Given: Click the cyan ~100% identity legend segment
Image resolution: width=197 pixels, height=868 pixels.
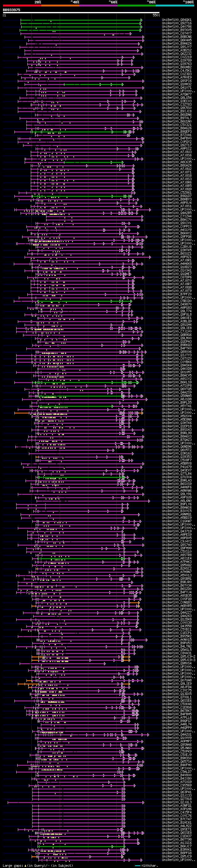Looking at the screenshot, I should click(x=175, y=6).
